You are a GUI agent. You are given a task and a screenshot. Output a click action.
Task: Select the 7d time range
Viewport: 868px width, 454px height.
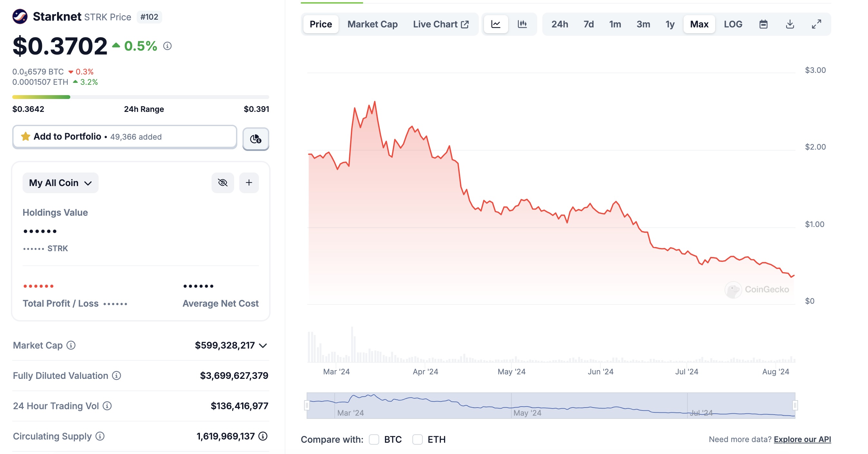tap(588, 24)
